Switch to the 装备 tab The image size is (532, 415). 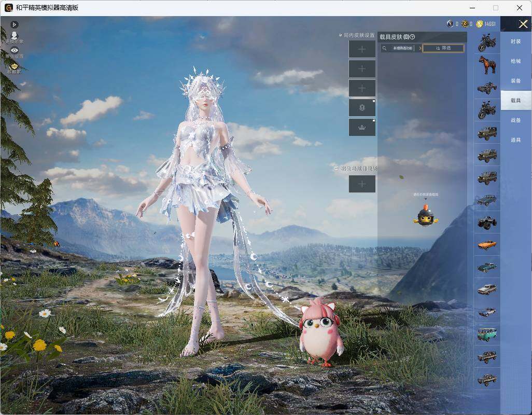point(516,81)
